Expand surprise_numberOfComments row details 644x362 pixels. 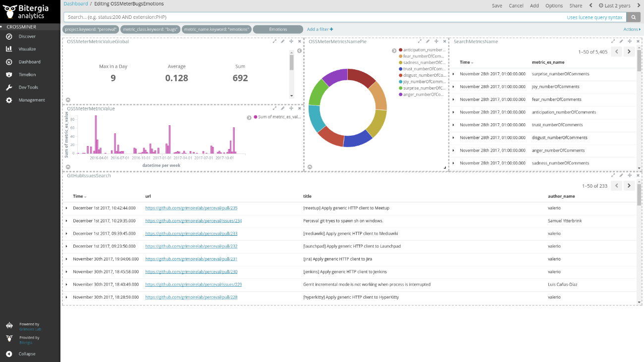tap(453, 74)
